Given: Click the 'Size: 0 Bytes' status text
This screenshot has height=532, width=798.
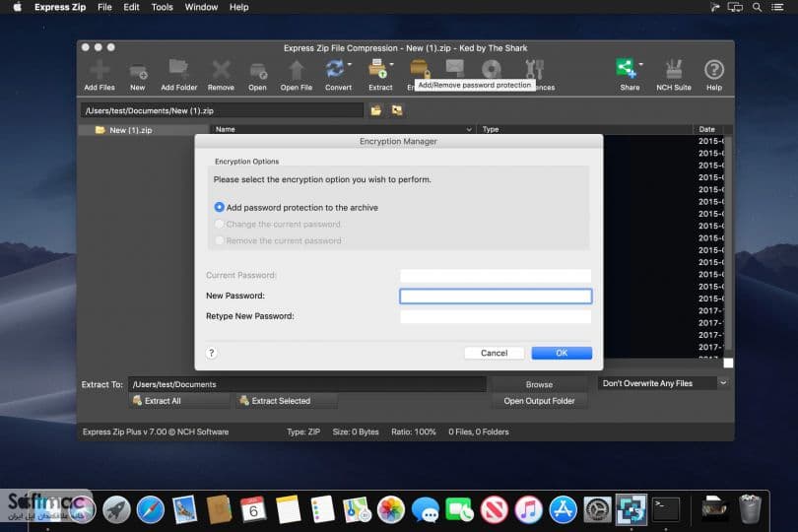Looking at the screenshot, I should click(x=356, y=432).
